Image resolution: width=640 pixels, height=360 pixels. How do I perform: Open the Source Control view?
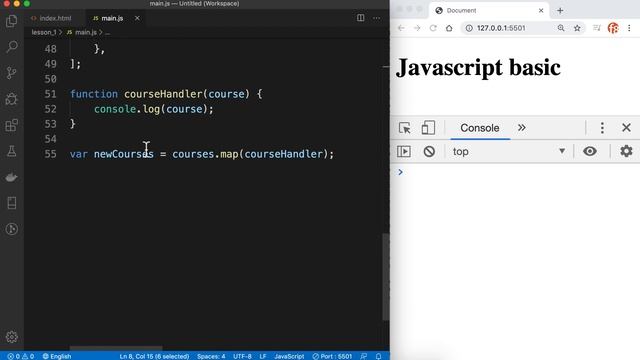pos(12,73)
